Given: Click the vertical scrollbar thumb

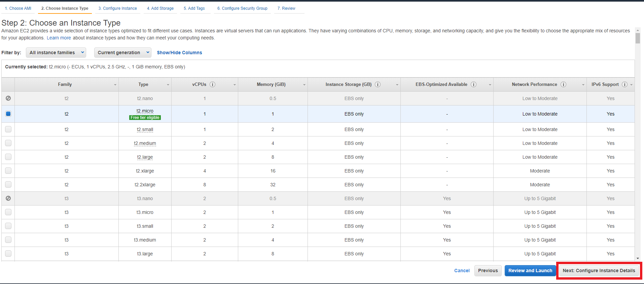Looking at the screenshot, I should click(638, 38).
